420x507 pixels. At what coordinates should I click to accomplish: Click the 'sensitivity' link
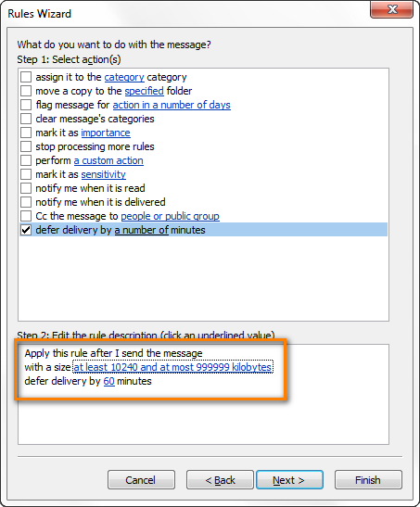click(104, 174)
